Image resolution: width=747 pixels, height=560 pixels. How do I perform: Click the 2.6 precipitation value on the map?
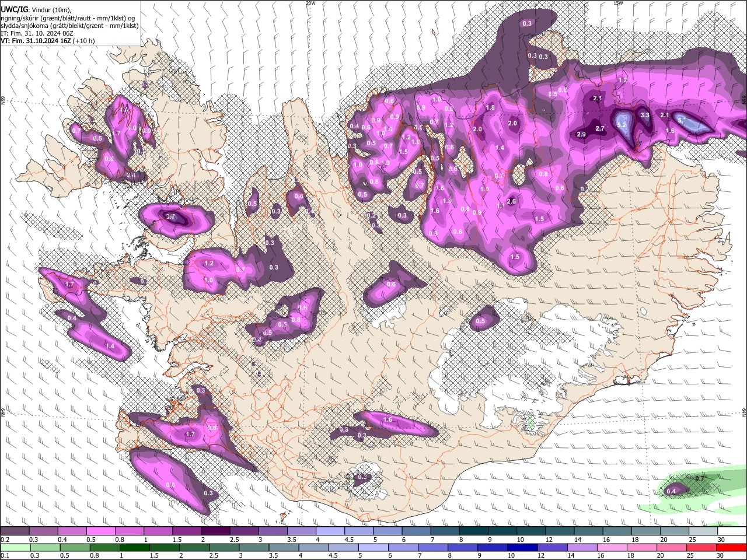pyautogui.click(x=512, y=202)
